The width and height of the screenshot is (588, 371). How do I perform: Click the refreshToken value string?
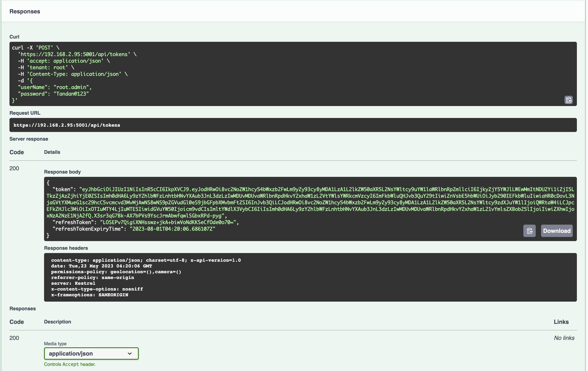168,222
